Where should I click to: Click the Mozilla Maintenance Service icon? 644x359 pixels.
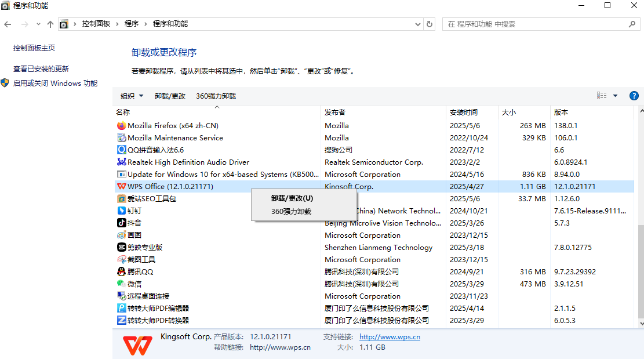pyautogui.click(x=122, y=137)
